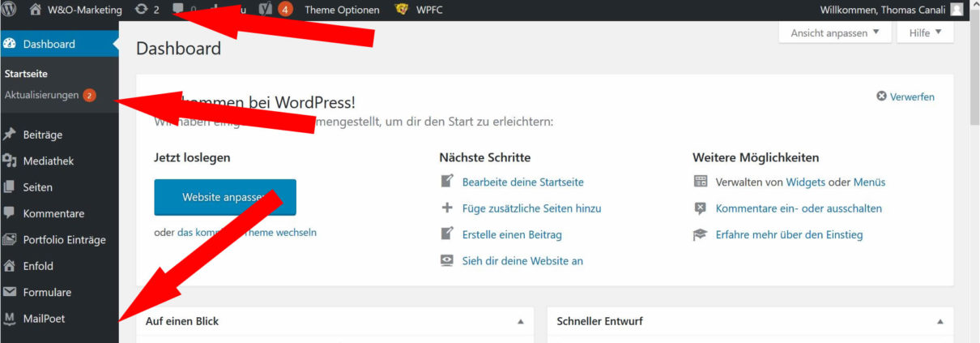The image size is (980, 343).
Task: Click the Beiträge pin icon
Action: 10,135
